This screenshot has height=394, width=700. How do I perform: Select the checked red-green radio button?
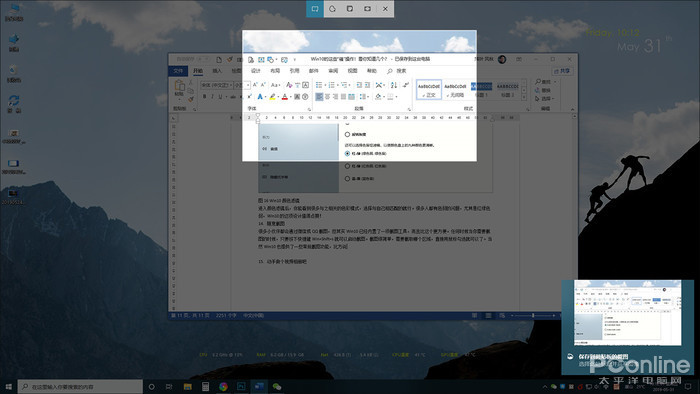[347, 153]
